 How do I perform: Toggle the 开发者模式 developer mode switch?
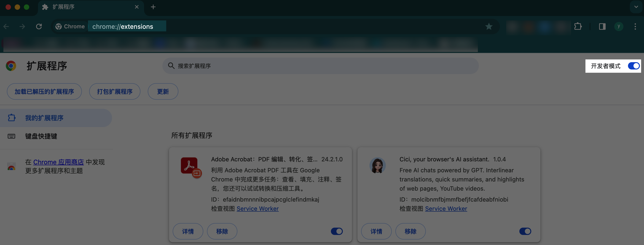pyautogui.click(x=634, y=66)
